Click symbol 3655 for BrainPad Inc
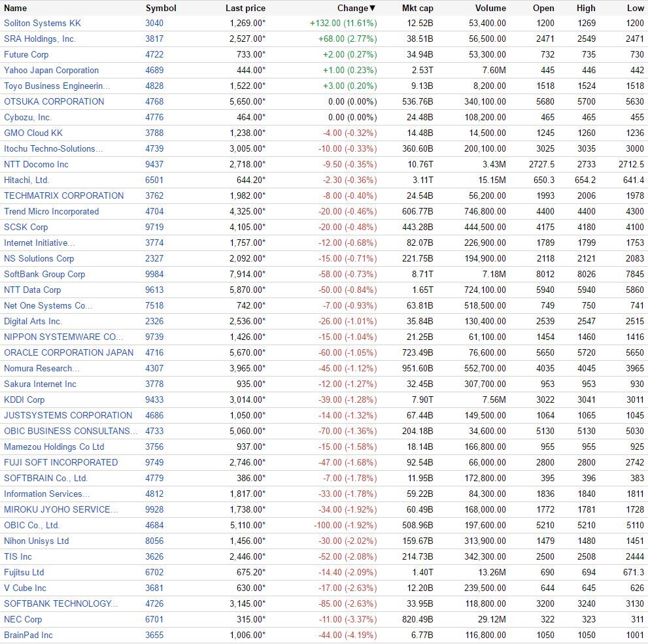648x644 pixels. tap(154, 636)
